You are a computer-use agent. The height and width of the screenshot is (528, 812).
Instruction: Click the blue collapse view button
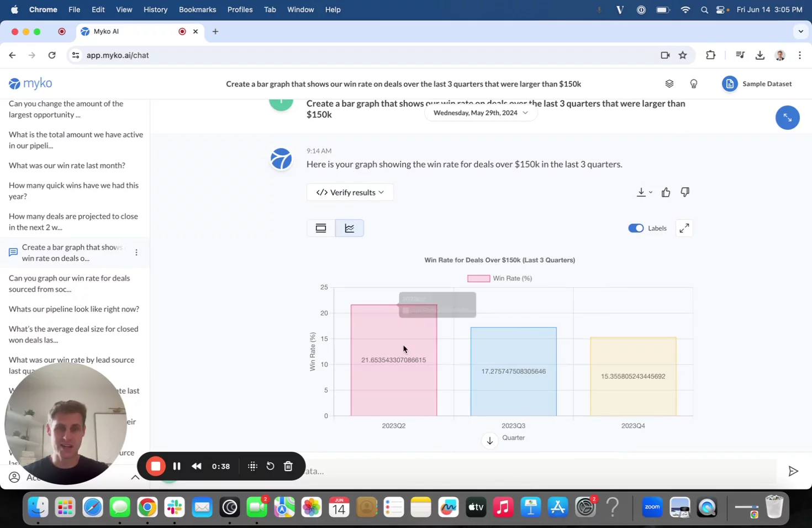tap(787, 118)
